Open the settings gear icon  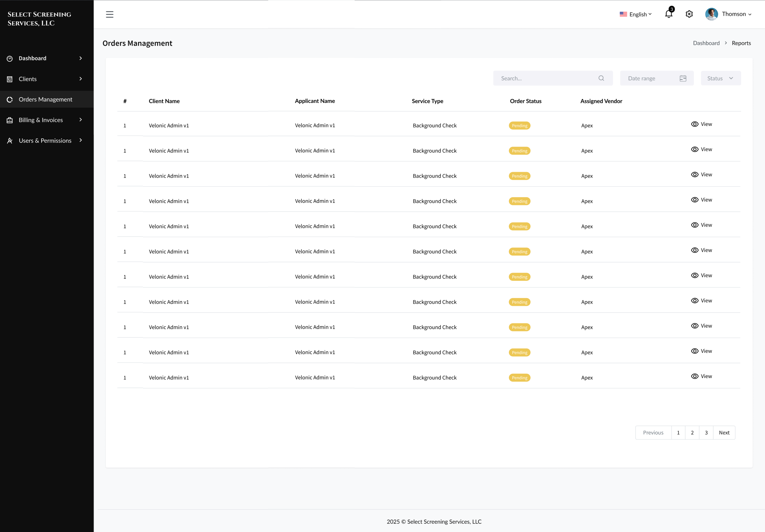(689, 14)
